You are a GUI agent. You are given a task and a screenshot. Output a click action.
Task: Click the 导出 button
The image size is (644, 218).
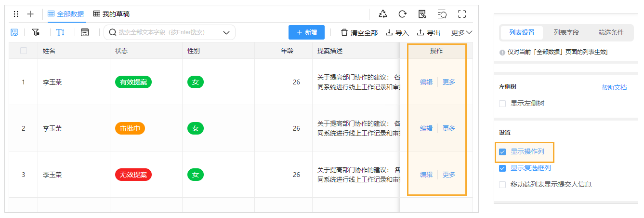(429, 32)
